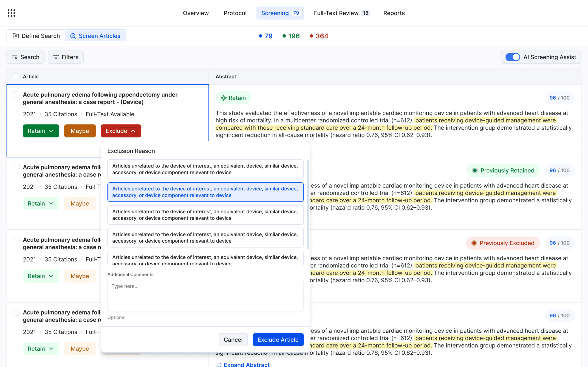Viewport: 588px width, 367px height.
Task: Check the select-all Article header checkbox
Action: coord(16,77)
